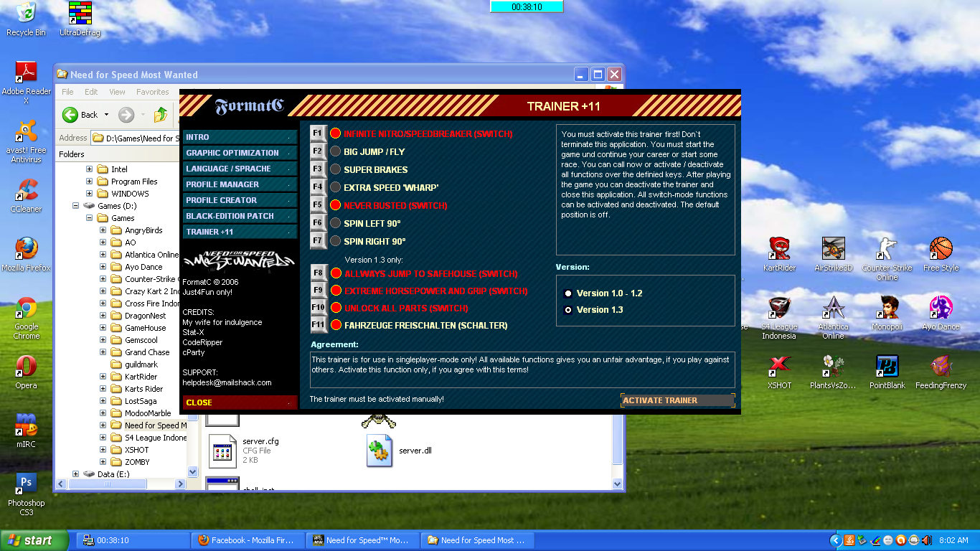Open the Photoshop CS3 desktop icon

(27, 494)
